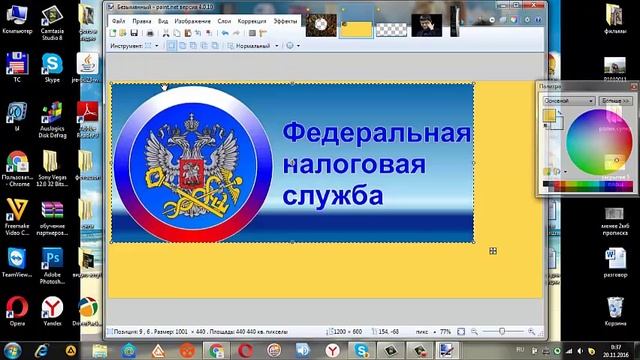This screenshot has width=640, height=360.
Task: Click the Корзина recycle bin icon
Action: pos(615,311)
